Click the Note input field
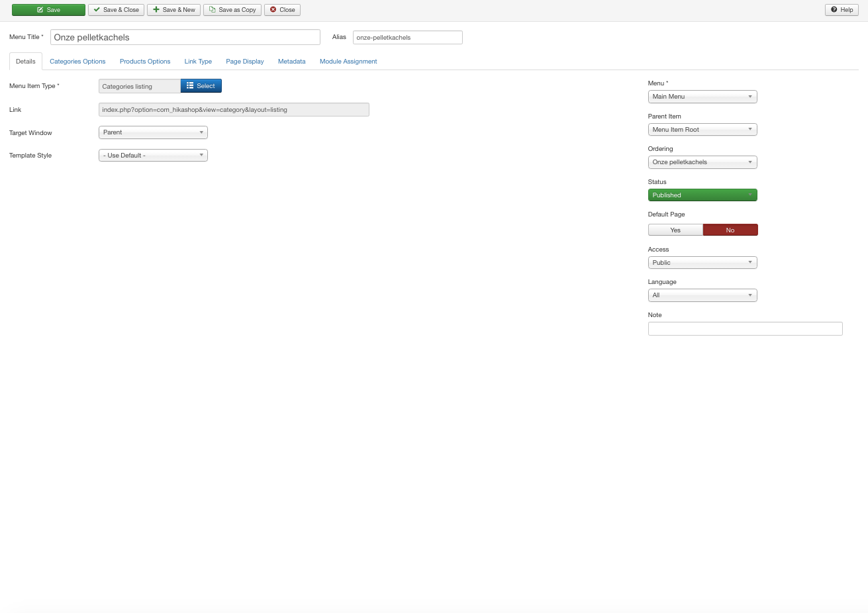This screenshot has height=613, width=868. coord(746,329)
